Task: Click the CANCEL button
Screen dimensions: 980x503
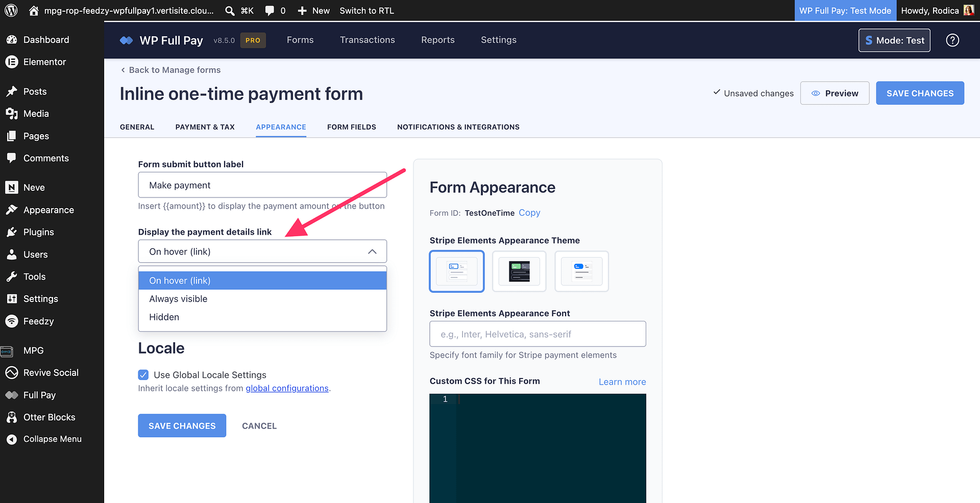Action: coord(259,426)
